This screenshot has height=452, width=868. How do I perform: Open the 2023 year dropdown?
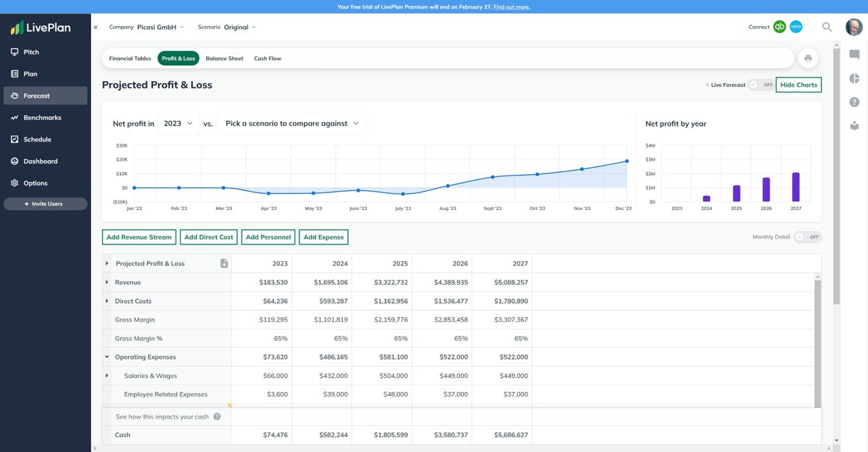(178, 124)
